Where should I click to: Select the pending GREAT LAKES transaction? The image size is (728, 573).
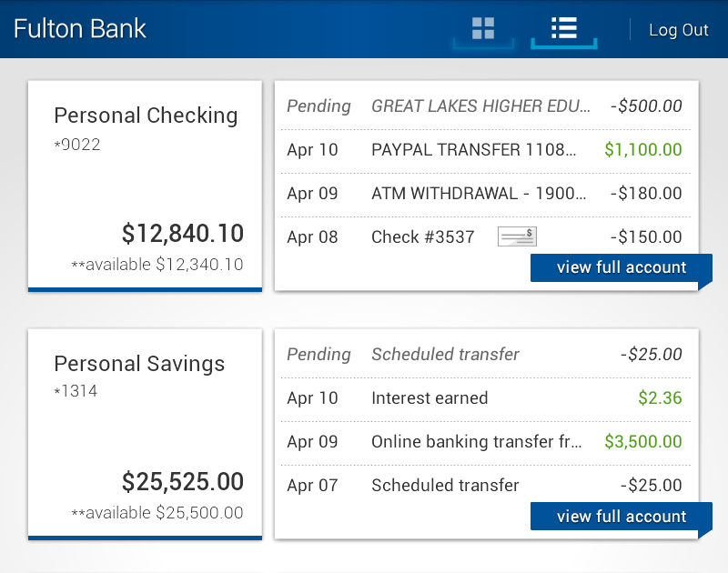pyautogui.click(x=485, y=106)
